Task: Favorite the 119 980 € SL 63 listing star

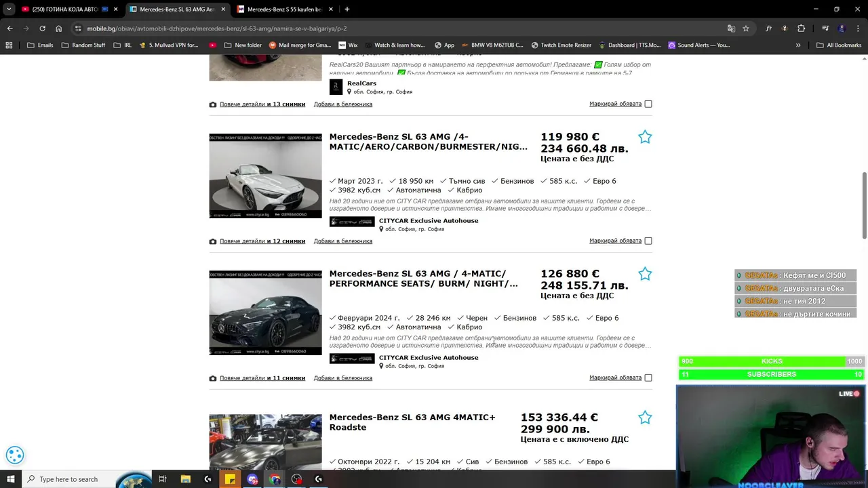Action: 645,137
